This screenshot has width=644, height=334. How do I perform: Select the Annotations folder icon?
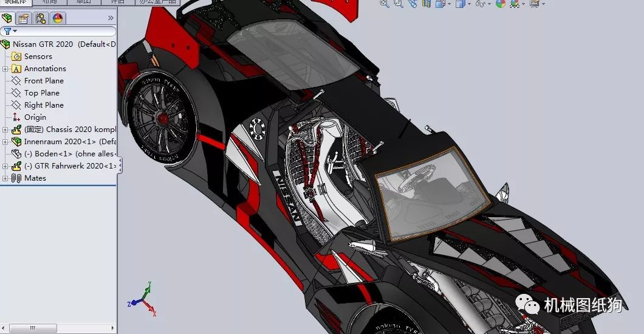click(16, 69)
